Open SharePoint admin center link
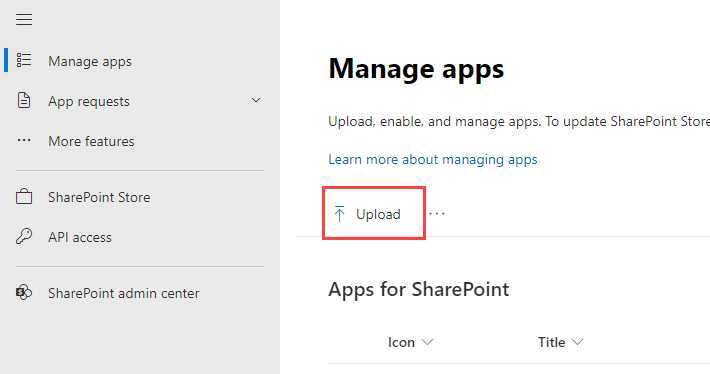This screenshot has width=710, height=374. 124,293
